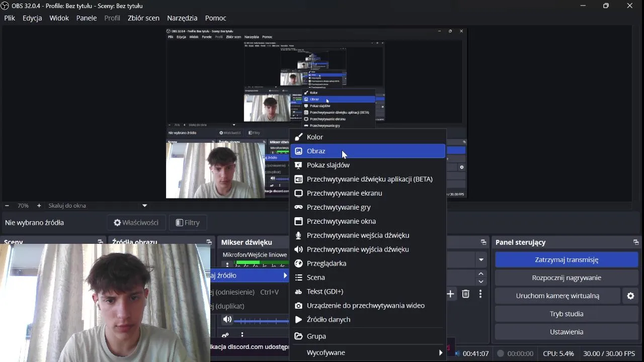The height and width of the screenshot is (362, 644).
Task: Select Scena from source list
Action: 368,278
